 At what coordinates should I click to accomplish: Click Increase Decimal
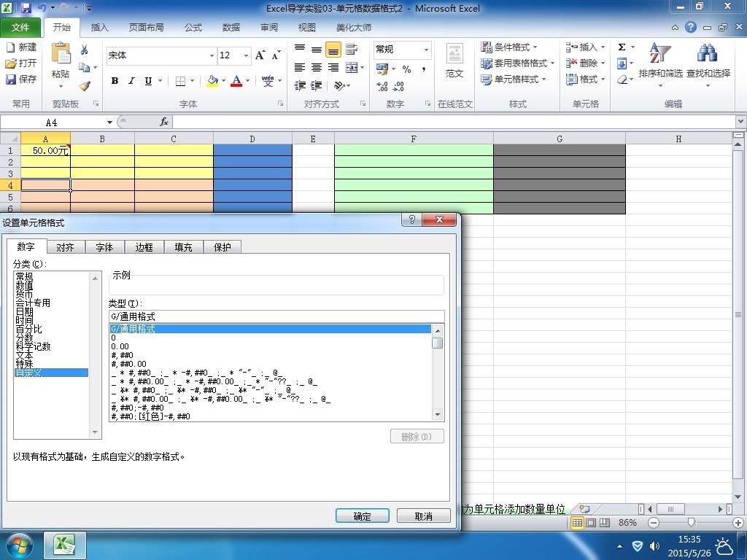(x=382, y=86)
